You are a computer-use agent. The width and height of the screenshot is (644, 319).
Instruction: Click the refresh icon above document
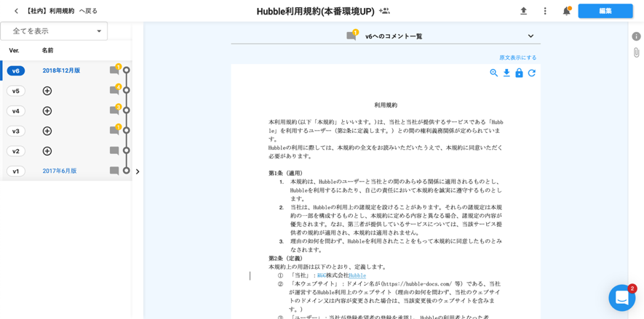pos(531,73)
